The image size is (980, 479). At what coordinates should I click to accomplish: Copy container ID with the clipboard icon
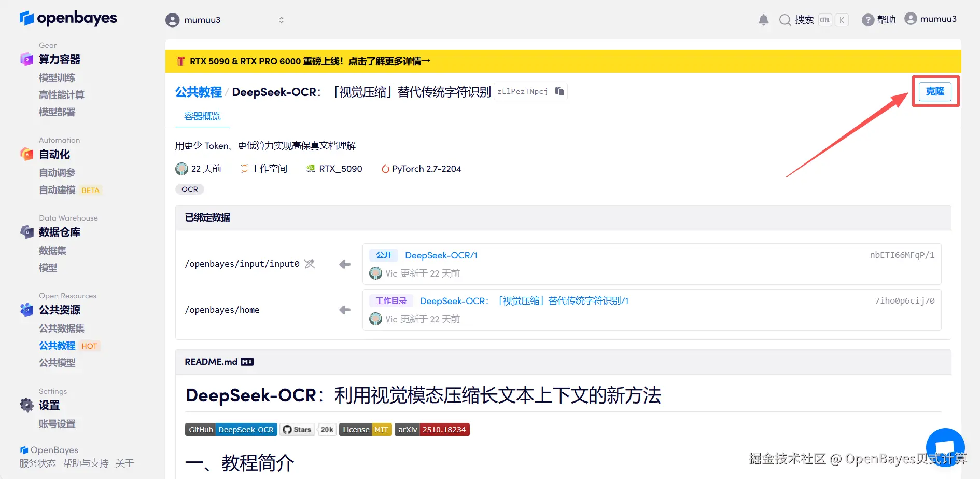[x=559, y=91]
